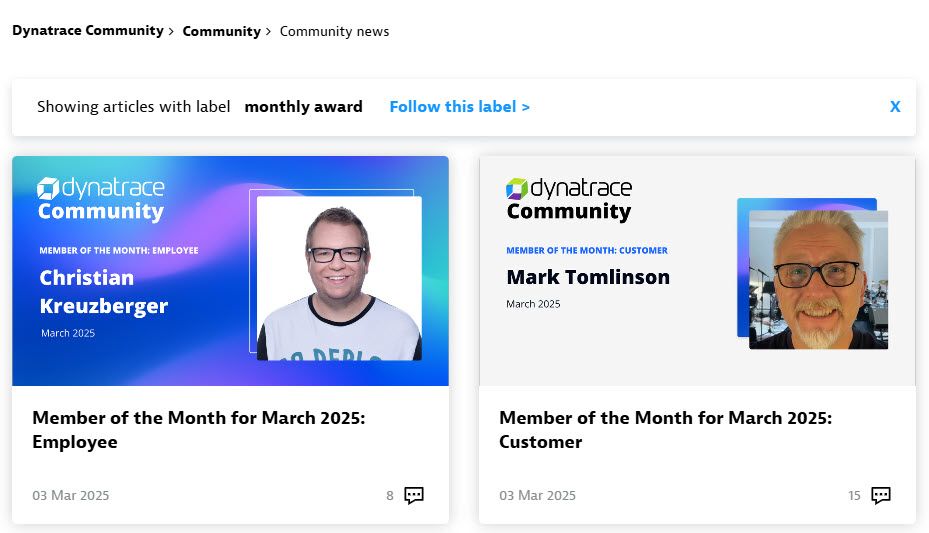Viewport: 929px width, 533px height.
Task: Open Member of the Month March 2025: Customer article
Action: point(665,430)
